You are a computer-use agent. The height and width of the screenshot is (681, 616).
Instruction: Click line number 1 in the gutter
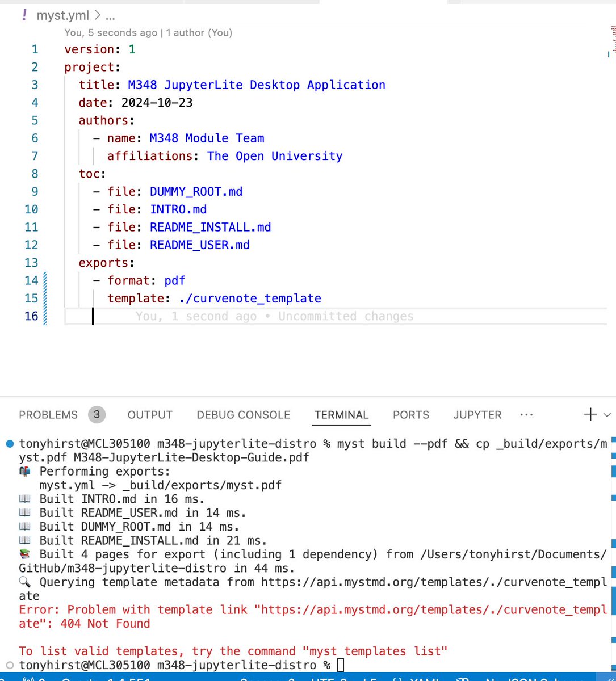[x=35, y=49]
